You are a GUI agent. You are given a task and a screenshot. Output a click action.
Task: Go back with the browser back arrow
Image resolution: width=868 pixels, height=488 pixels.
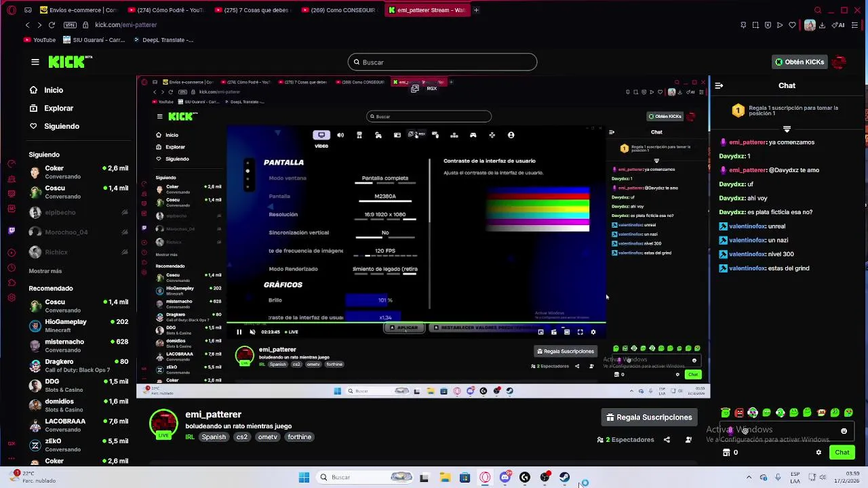tap(27, 25)
